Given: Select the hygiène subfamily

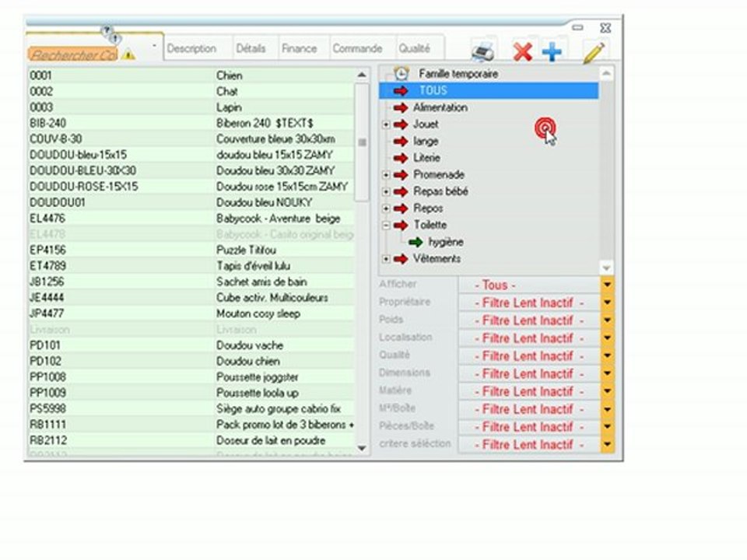Looking at the screenshot, I should tap(446, 242).
